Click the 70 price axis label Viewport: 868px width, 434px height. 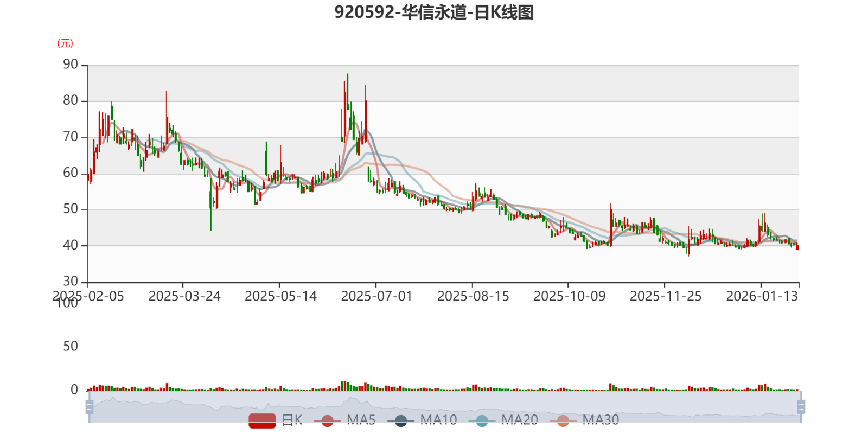(x=71, y=137)
